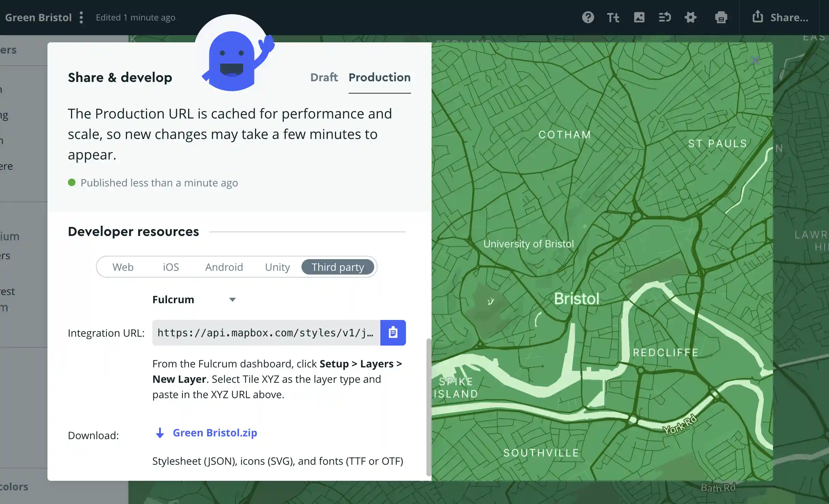The image size is (829, 504).
Task: Click the Green Bristol style title
Action: [38, 17]
